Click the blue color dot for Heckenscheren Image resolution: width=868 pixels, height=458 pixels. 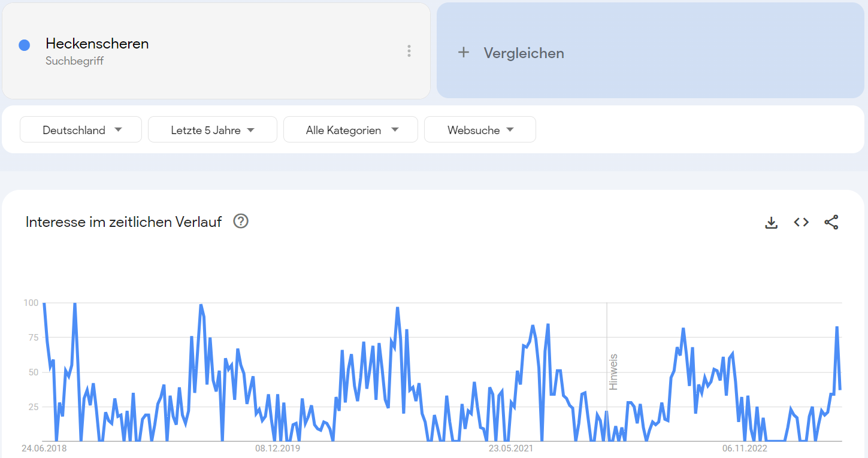[x=25, y=45]
